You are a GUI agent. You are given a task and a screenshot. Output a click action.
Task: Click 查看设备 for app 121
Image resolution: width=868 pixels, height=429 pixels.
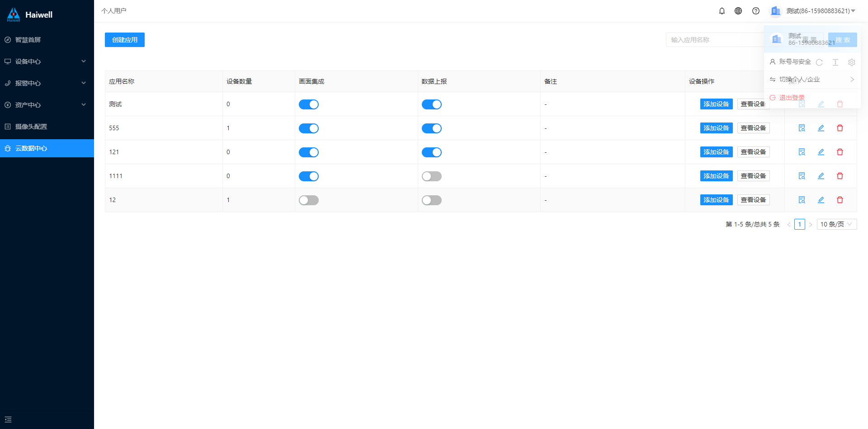point(754,152)
